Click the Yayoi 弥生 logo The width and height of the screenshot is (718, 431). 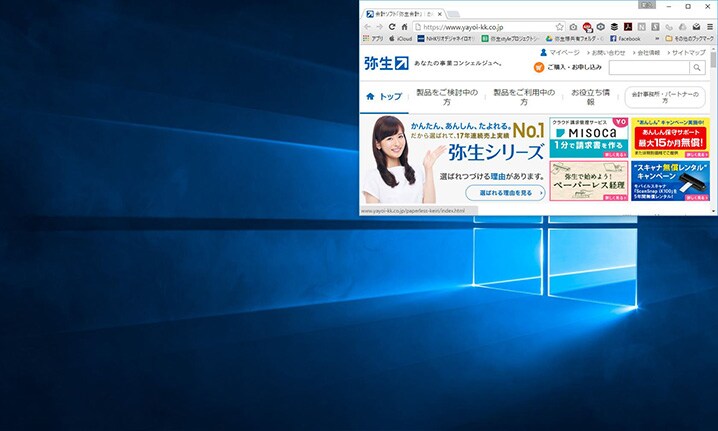coord(386,63)
